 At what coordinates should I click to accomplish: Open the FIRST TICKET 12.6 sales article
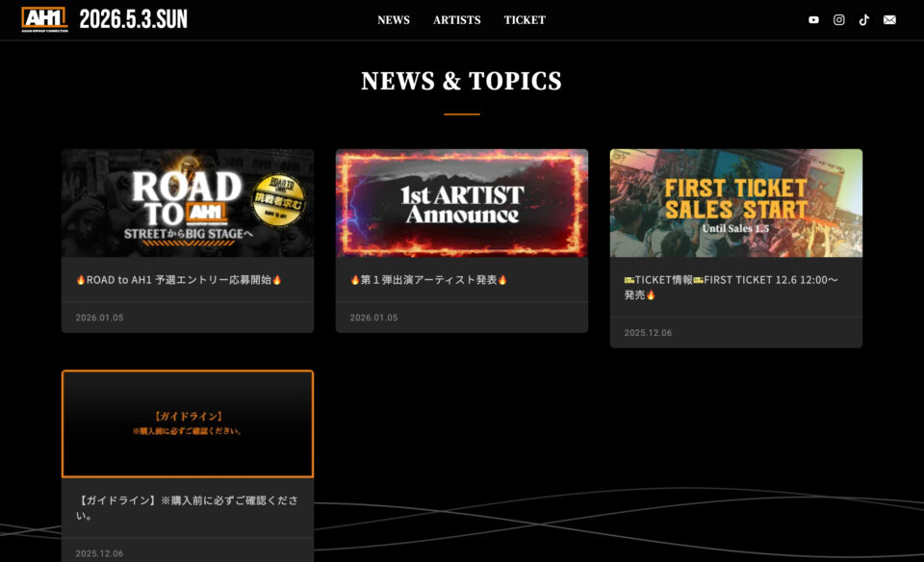click(x=734, y=282)
